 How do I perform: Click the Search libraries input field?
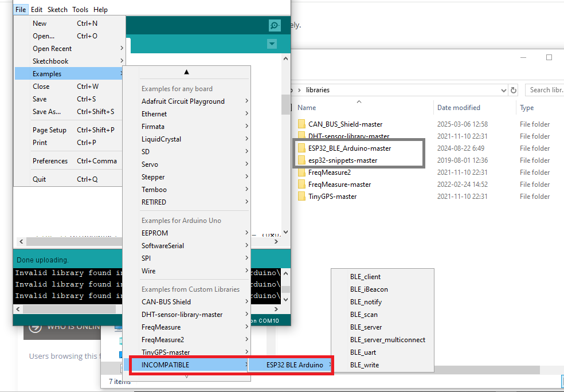click(545, 90)
